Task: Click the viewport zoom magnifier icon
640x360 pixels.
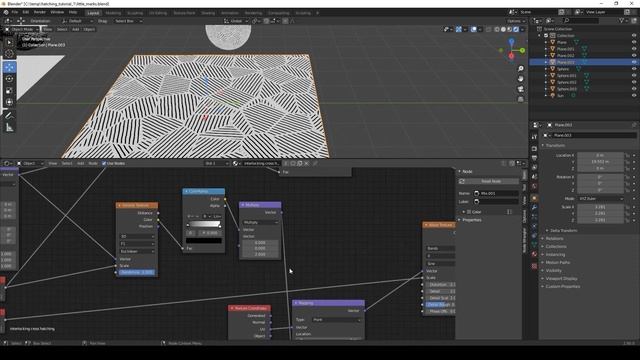Action: coord(520,69)
